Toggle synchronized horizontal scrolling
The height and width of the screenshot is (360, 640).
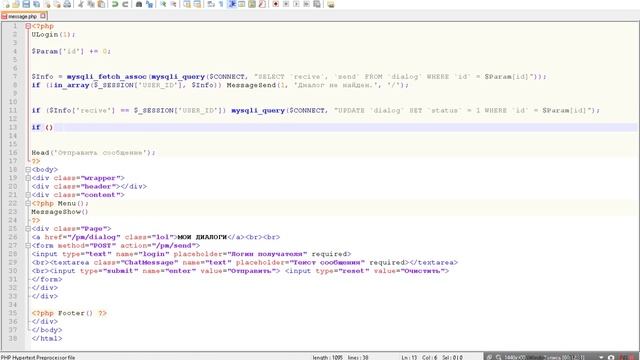point(197,4)
